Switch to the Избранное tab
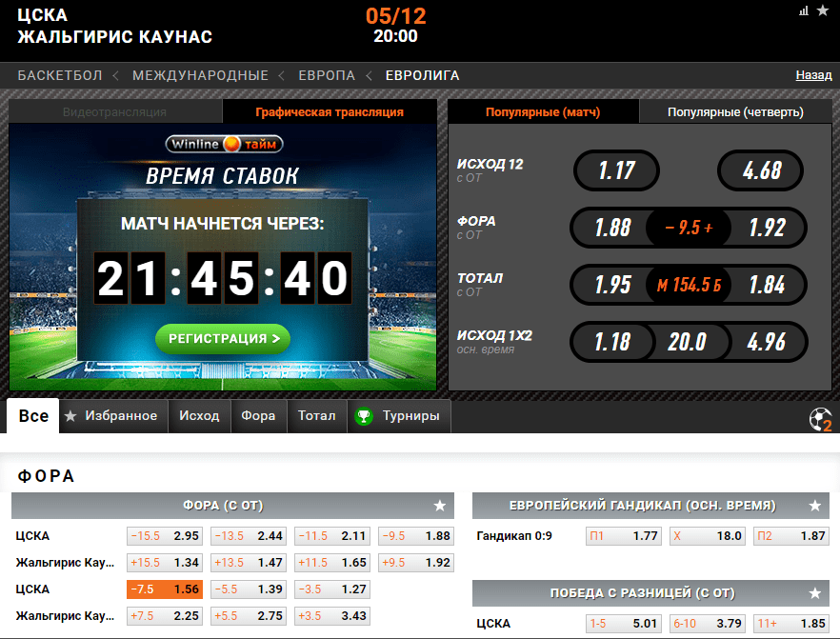The height and width of the screenshot is (639, 840). pos(113,416)
